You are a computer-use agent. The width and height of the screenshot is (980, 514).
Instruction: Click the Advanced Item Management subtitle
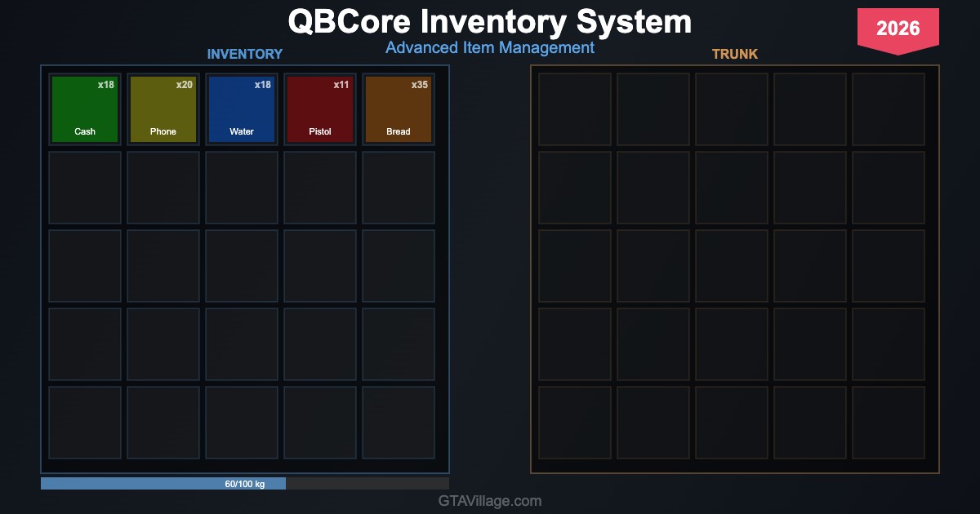[490, 47]
